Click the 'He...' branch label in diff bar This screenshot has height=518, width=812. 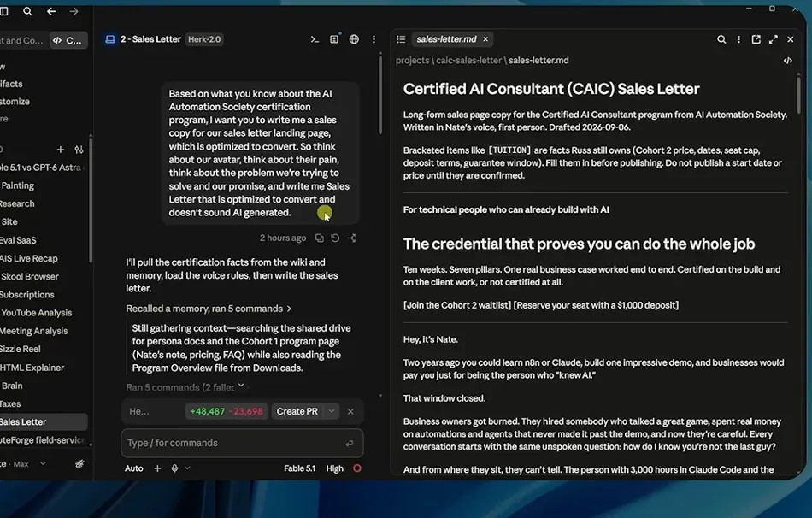point(138,411)
